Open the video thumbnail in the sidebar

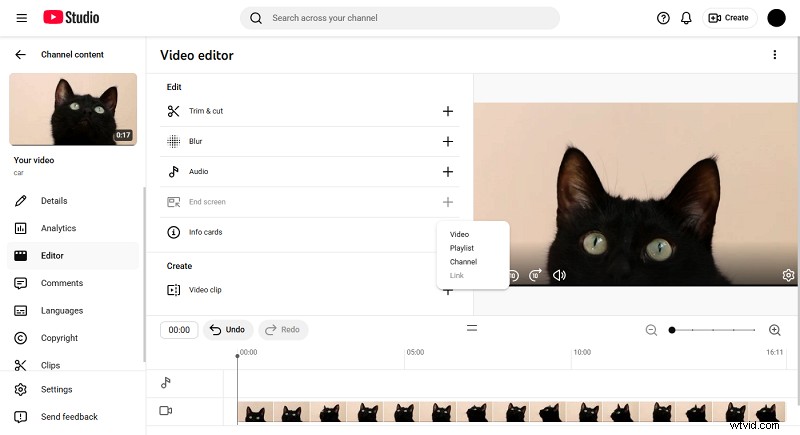[x=73, y=109]
